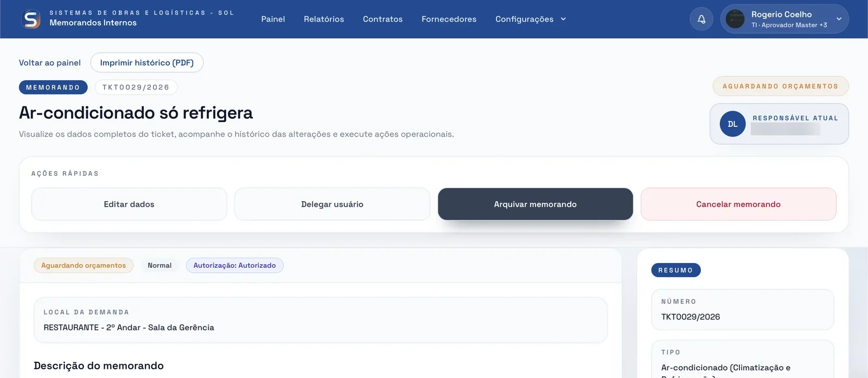Click the Número value TKT0029/2026 in the summary
This screenshot has height=378, width=868.
tap(690, 317)
